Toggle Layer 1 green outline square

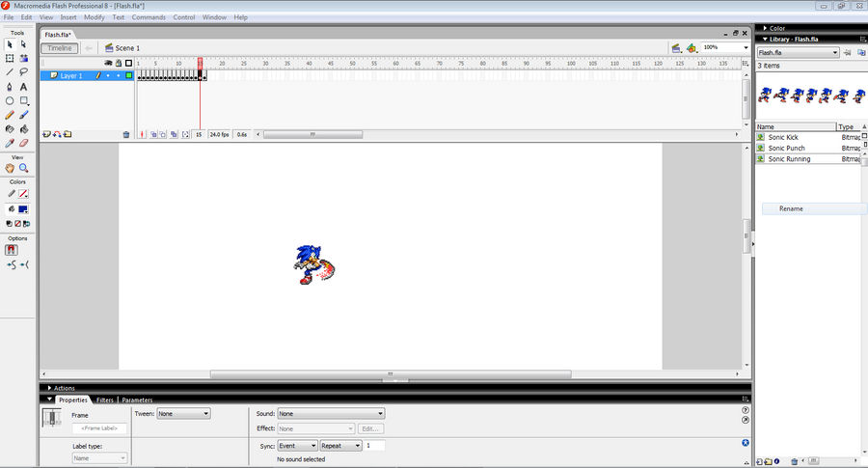[128, 75]
